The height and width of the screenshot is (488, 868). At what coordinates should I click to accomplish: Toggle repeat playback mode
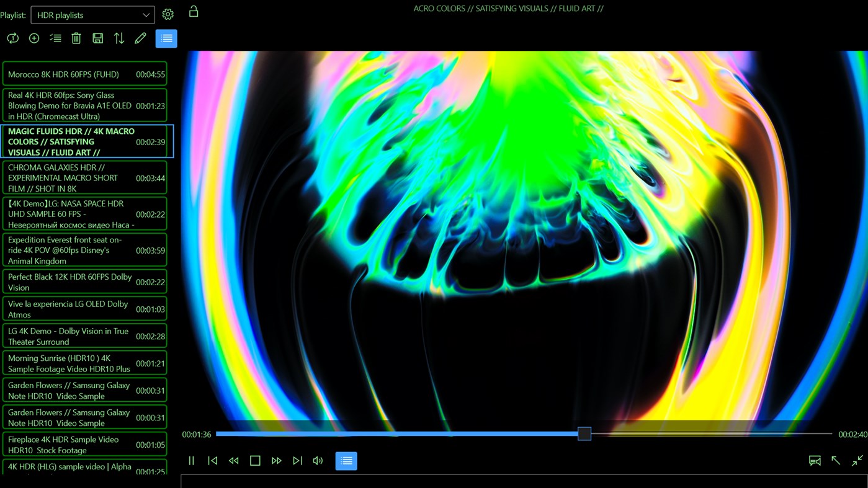coord(12,38)
